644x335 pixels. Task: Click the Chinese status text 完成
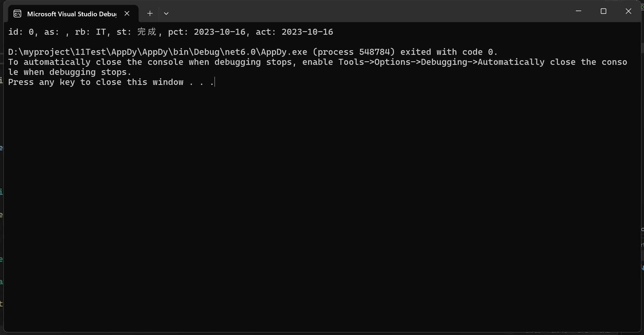coord(147,32)
